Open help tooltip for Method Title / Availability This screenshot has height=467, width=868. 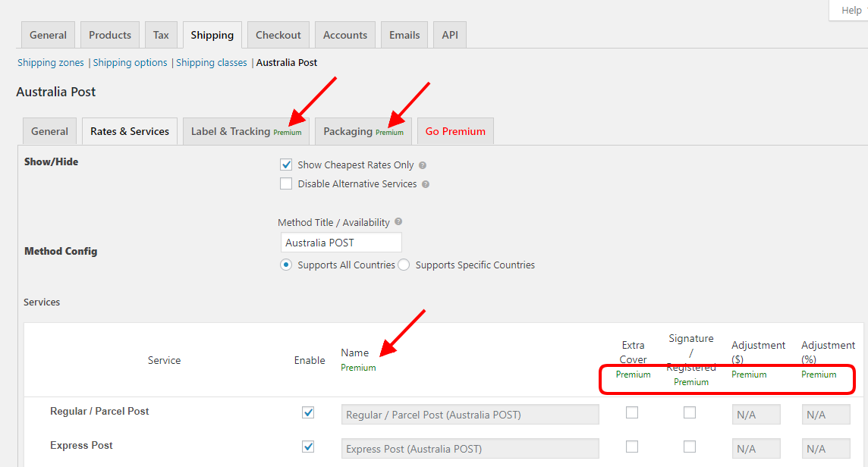pos(398,222)
